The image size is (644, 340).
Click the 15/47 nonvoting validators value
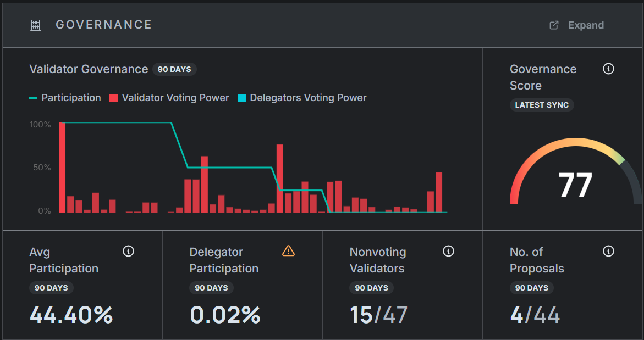pyautogui.click(x=378, y=315)
